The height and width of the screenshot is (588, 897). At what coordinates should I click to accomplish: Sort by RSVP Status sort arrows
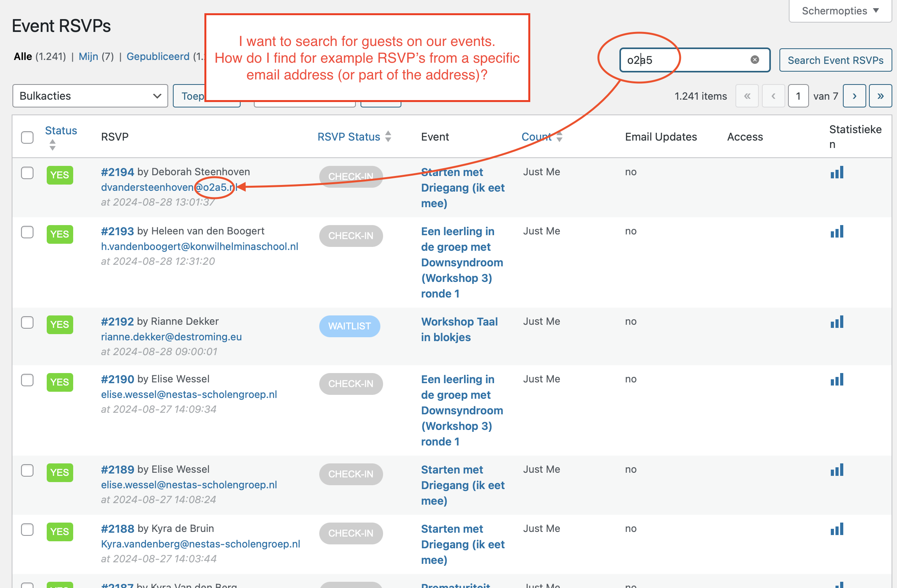point(388,136)
